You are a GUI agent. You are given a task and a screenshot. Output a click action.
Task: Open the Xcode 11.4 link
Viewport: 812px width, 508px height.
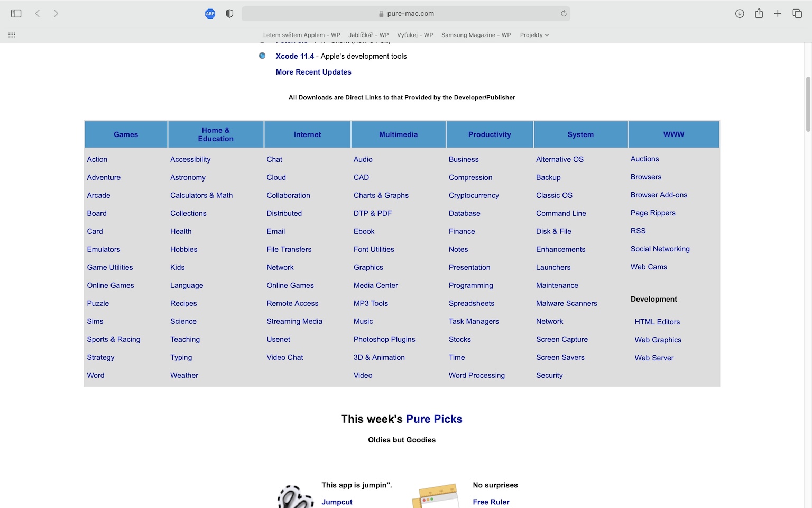[294, 56]
